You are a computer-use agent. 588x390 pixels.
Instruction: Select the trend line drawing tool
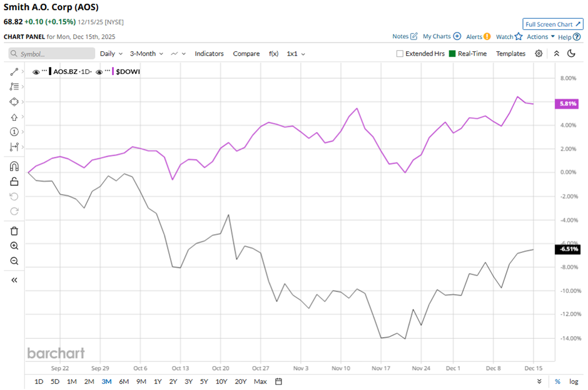[14, 72]
